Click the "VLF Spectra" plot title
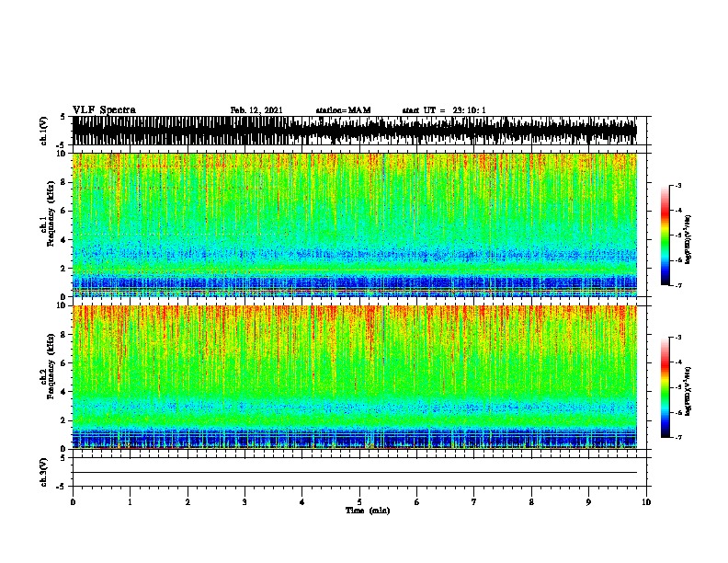The width and height of the screenshot is (728, 563). [104, 110]
